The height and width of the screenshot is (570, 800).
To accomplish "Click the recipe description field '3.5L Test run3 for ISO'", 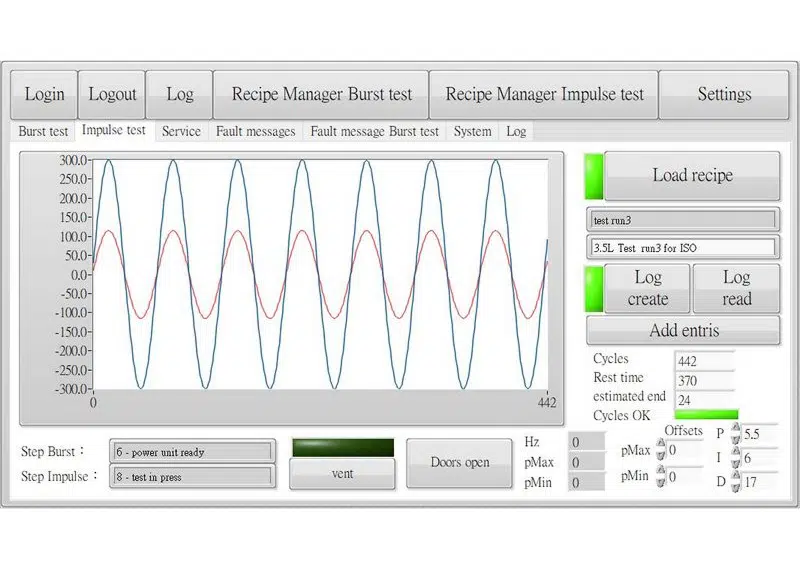I will 682,247.
